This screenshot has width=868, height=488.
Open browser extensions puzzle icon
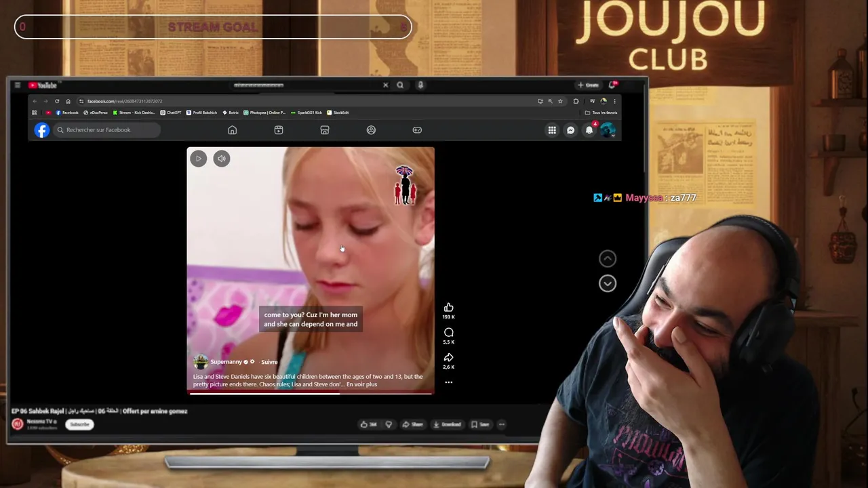click(x=576, y=101)
